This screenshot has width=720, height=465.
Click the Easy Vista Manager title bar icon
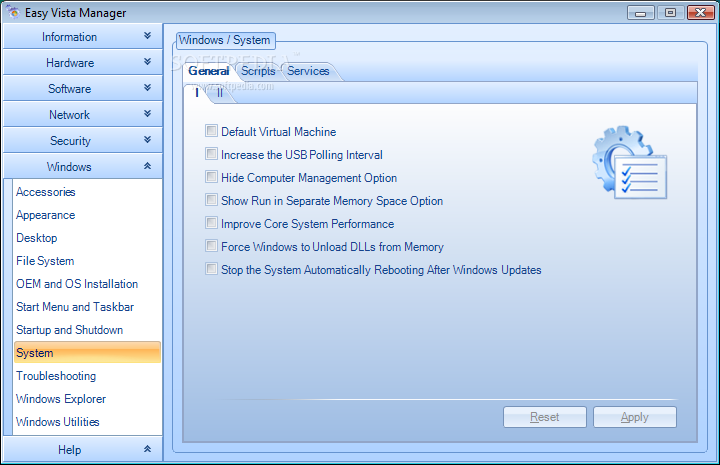(12, 12)
